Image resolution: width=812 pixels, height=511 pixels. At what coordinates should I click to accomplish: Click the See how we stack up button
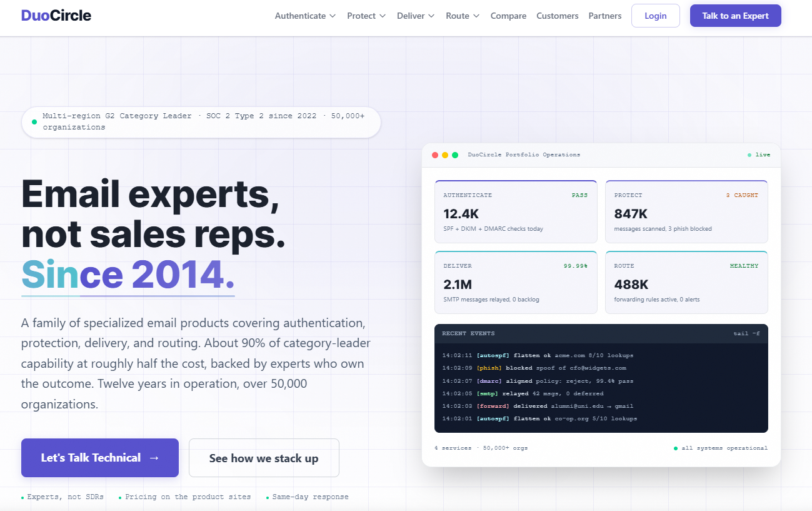point(264,458)
